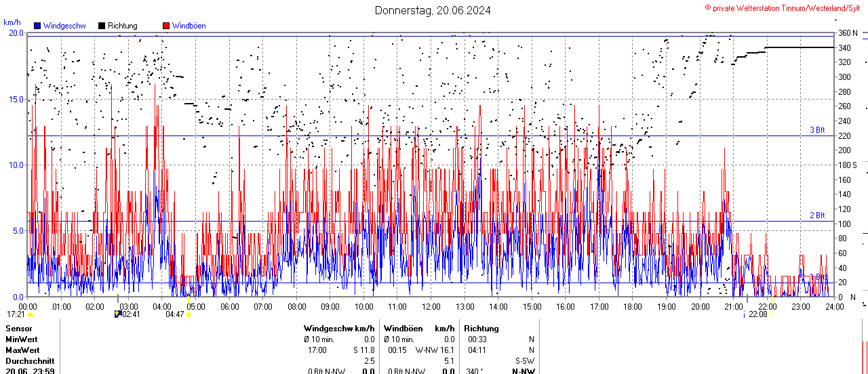Click the 260 degree label on right axis

845,106
